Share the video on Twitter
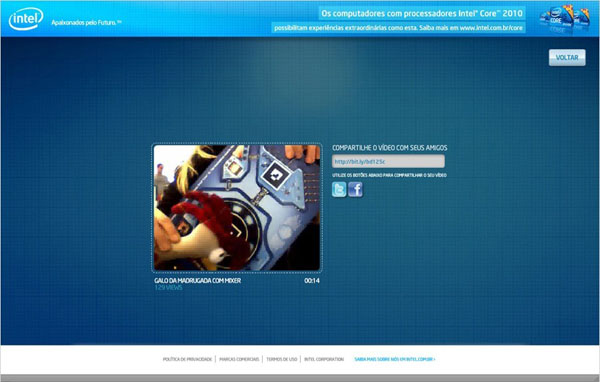 (x=339, y=189)
